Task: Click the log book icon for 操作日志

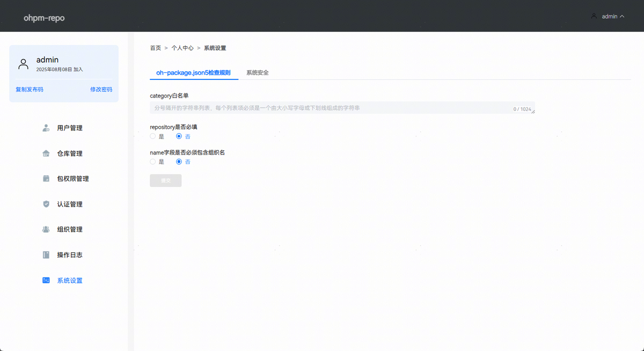Action: click(46, 255)
